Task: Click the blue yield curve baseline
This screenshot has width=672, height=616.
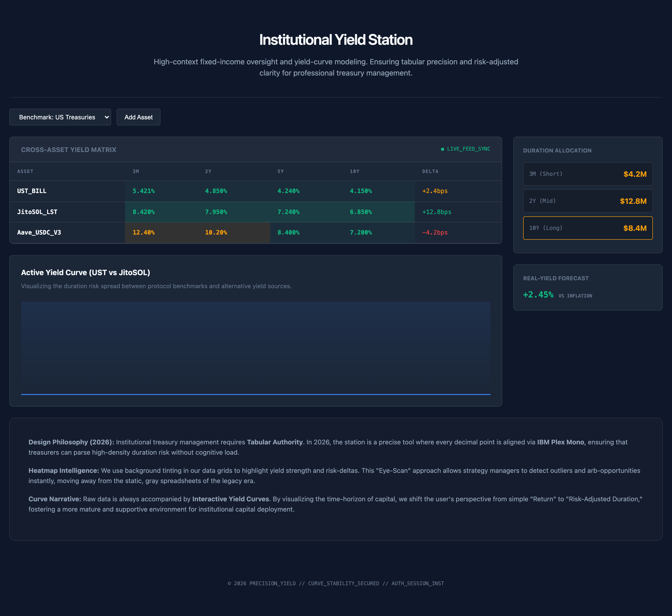Action: [255, 394]
